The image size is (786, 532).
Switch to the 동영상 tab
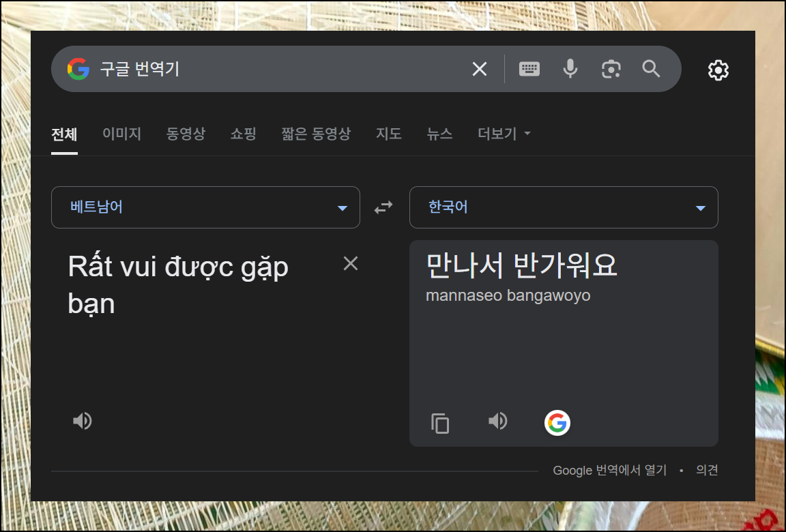186,134
